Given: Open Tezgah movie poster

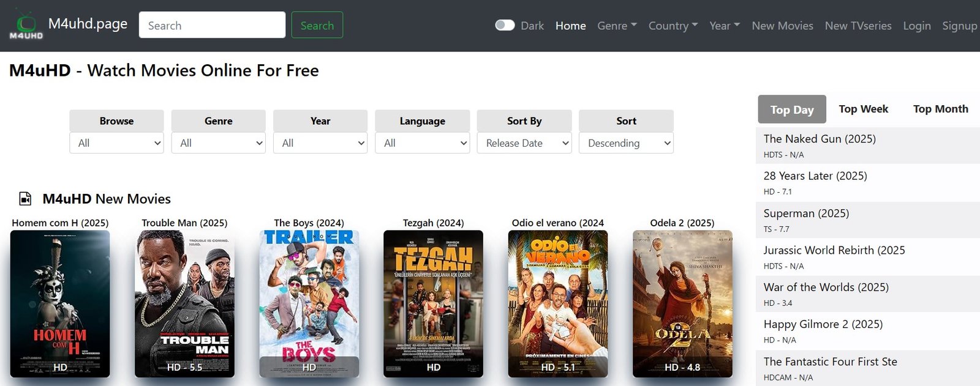Looking at the screenshot, I should pyautogui.click(x=433, y=303).
